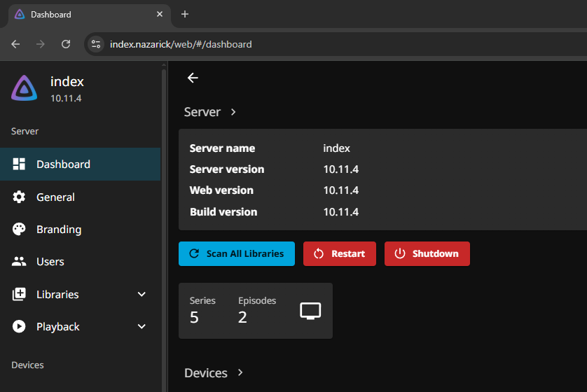Expand the Playback sidebar section

[141, 327]
